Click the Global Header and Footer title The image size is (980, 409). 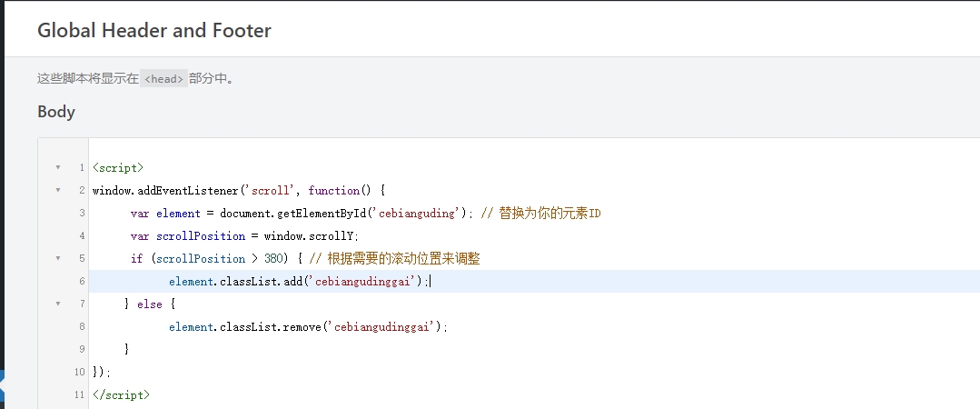(154, 30)
